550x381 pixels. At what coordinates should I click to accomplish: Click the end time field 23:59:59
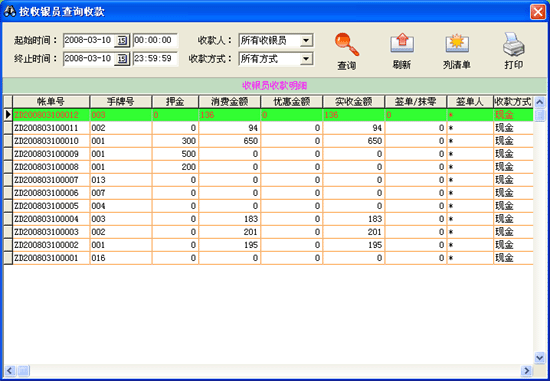155,59
